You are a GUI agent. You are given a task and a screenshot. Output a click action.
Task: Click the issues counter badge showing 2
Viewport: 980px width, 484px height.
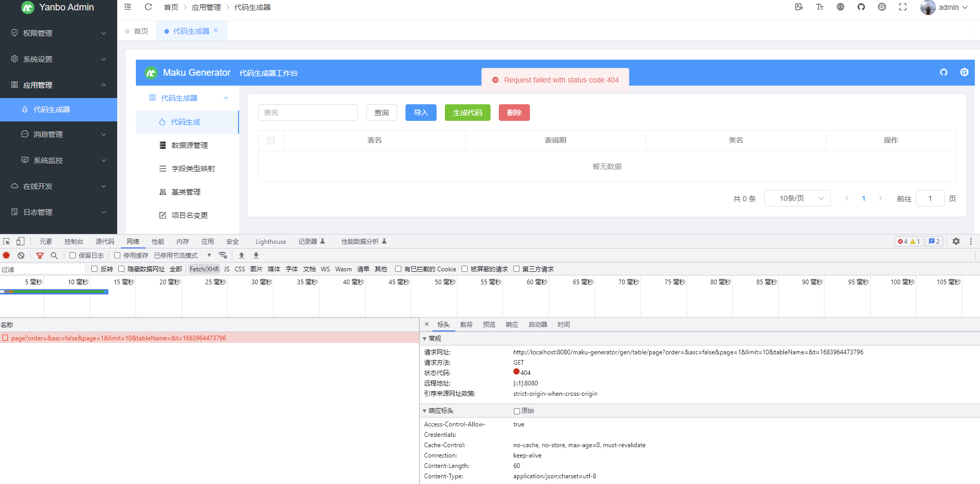tap(934, 242)
